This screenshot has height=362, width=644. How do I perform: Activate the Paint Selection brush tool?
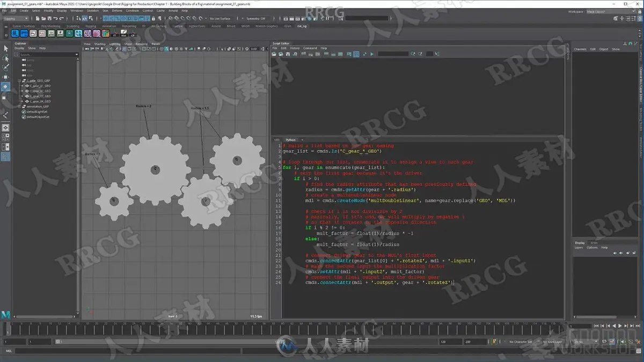(x=5, y=67)
